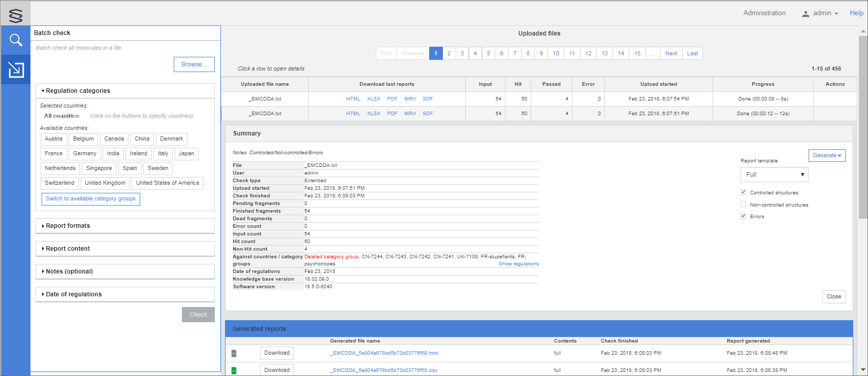Click scrollbar up arrow
This screenshot has width=868, height=376.
[863, 31]
